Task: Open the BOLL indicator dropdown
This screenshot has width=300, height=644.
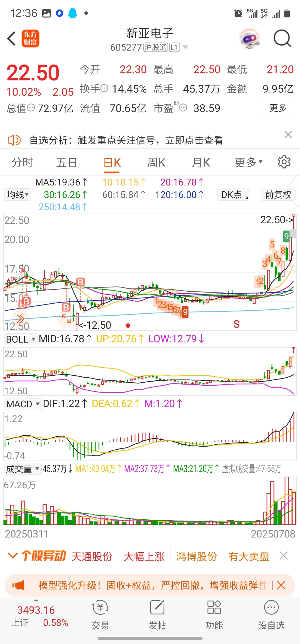Action: tap(21, 339)
